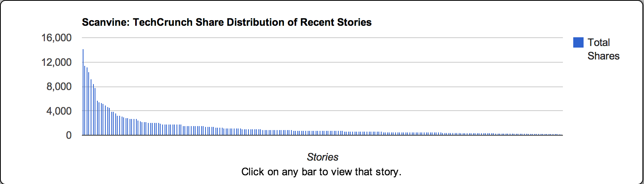The width and height of the screenshot is (644, 184).
Task: Click the Scanvine chart title
Action: (227, 22)
